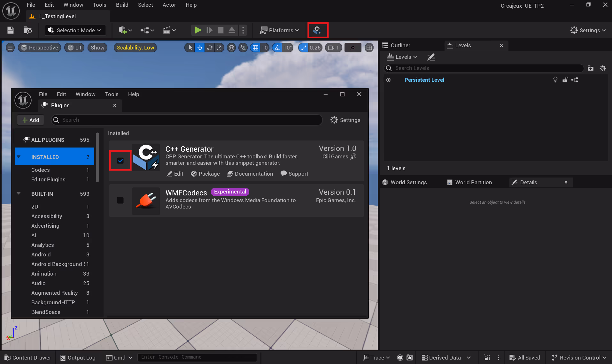The height and width of the screenshot is (364, 612).
Task: Open viewport layout options grid icon
Action: [x=369, y=48]
